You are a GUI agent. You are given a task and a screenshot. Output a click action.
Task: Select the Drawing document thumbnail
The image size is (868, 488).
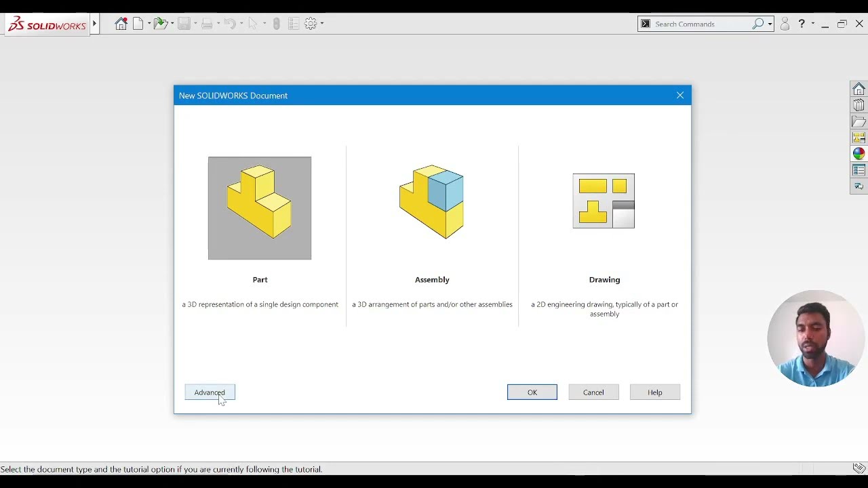604,201
